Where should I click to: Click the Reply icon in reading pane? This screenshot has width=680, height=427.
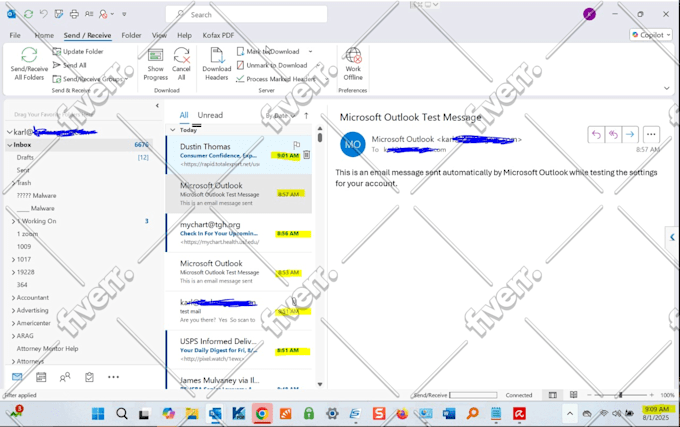coord(596,134)
